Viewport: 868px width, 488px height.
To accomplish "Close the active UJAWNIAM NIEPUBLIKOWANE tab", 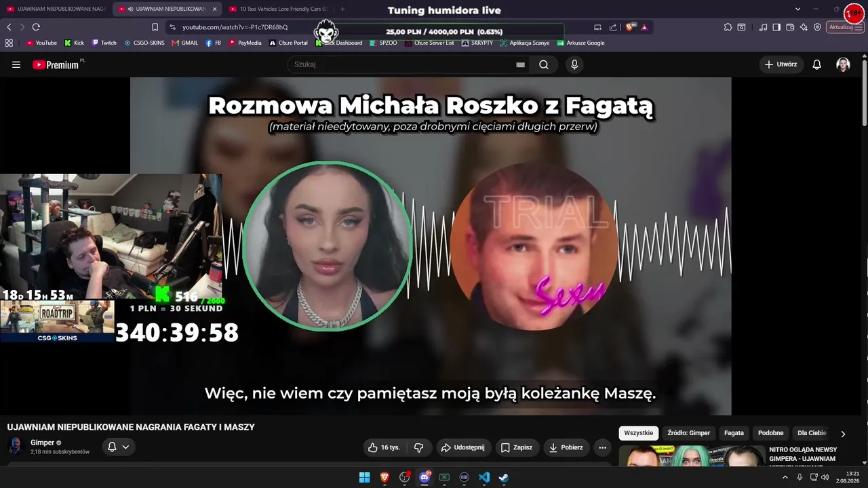I will pos(215,9).
